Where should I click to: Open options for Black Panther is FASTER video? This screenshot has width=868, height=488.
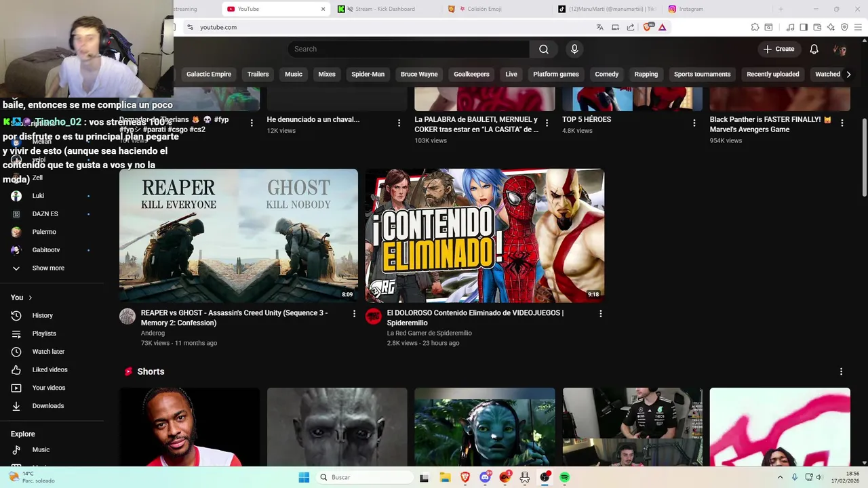click(x=842, y=123)
